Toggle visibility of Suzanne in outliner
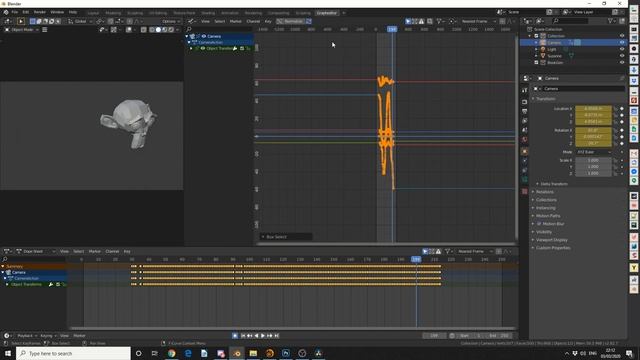 622,56
